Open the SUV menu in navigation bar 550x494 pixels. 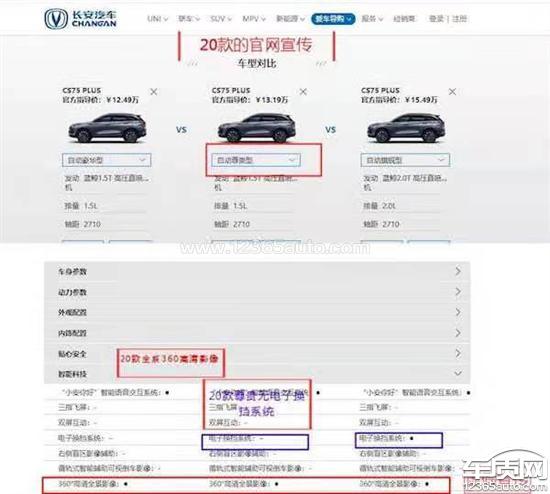point(221,19)
